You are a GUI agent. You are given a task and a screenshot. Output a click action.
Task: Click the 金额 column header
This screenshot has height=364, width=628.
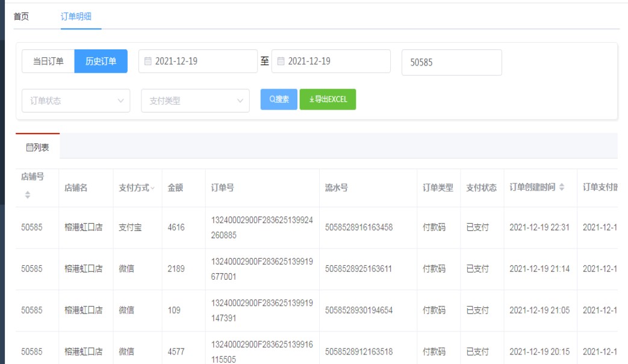tap(176, 188)
